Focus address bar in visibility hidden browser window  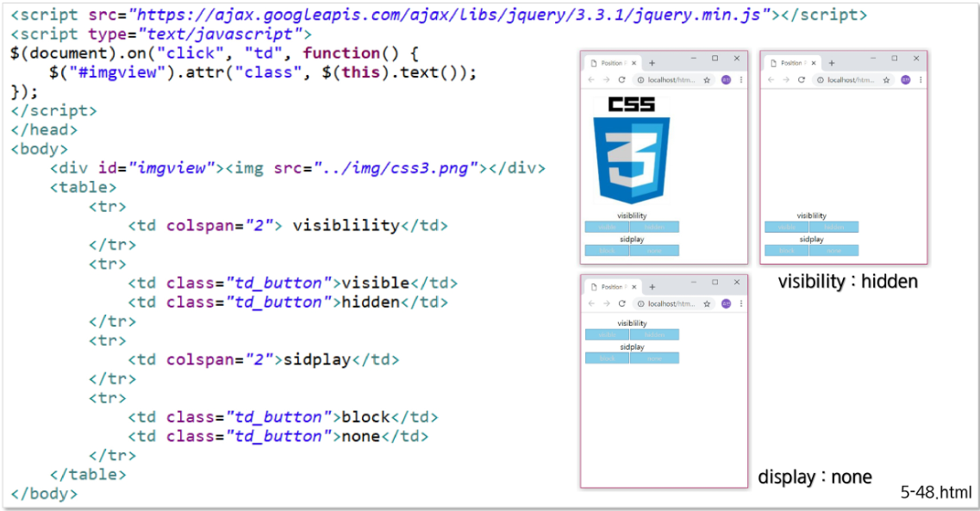point(852,80)
